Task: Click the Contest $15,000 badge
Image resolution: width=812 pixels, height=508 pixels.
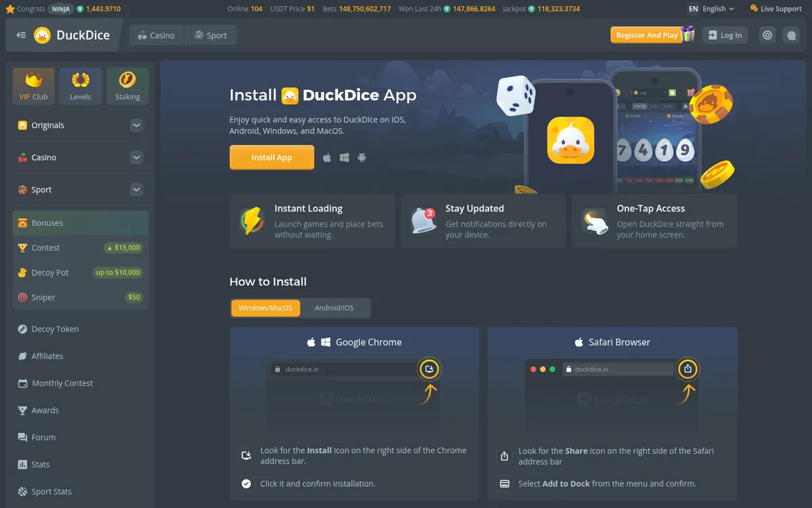Action: point(123,248)
